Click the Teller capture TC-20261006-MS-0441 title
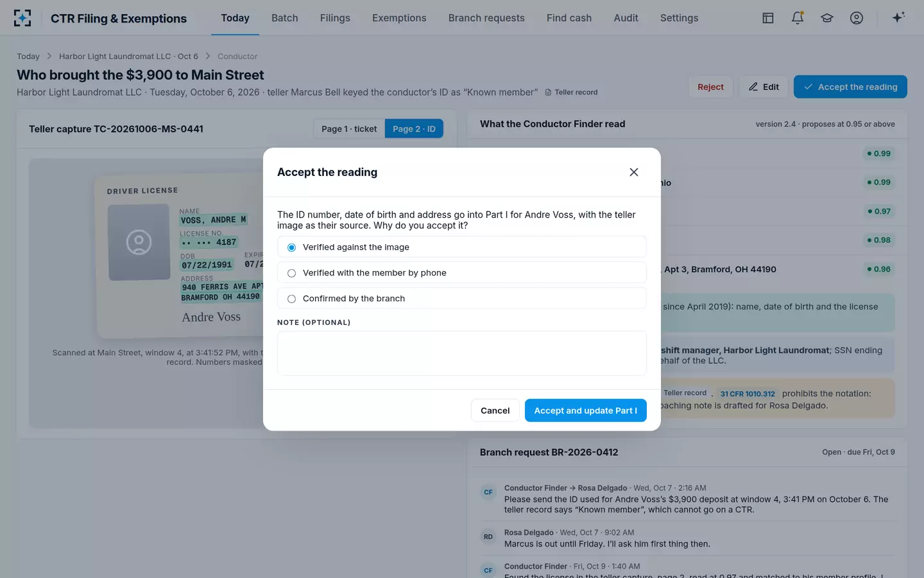 116,129
